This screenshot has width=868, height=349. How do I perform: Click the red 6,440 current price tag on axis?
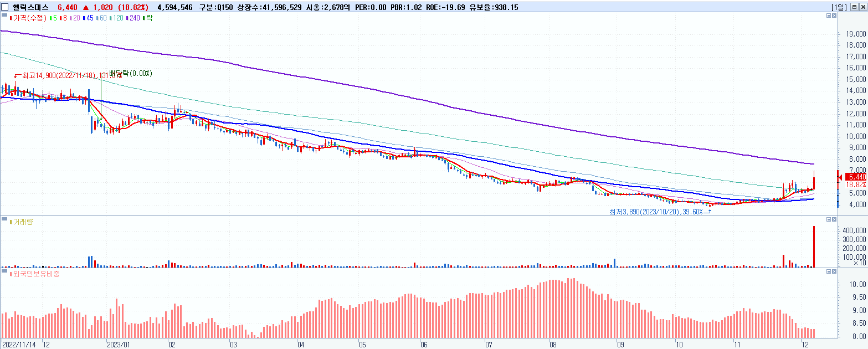point(856,177)
